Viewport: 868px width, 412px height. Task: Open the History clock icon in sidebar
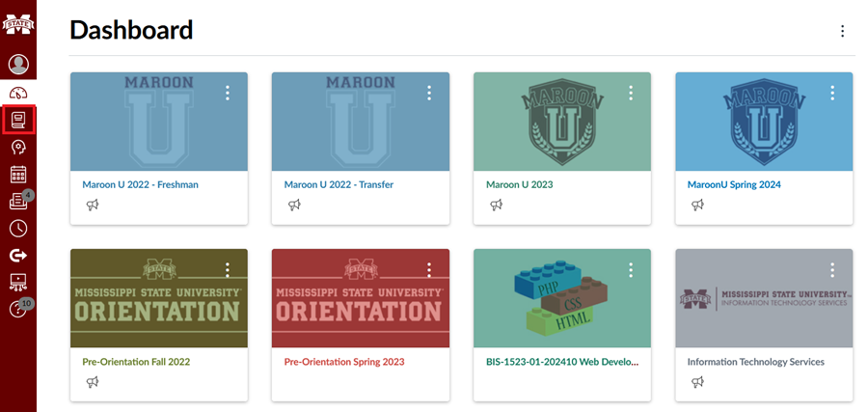tap(18, 228)
